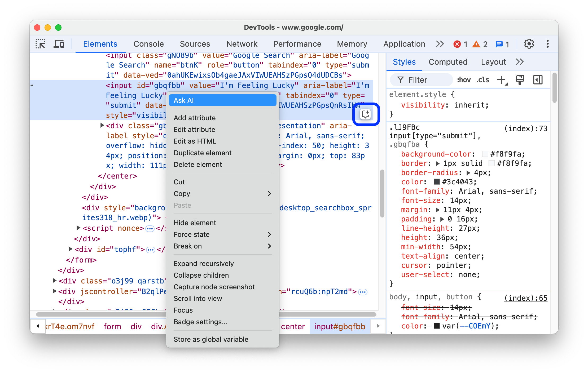Select Hide element from context menu

click(195, 222)
